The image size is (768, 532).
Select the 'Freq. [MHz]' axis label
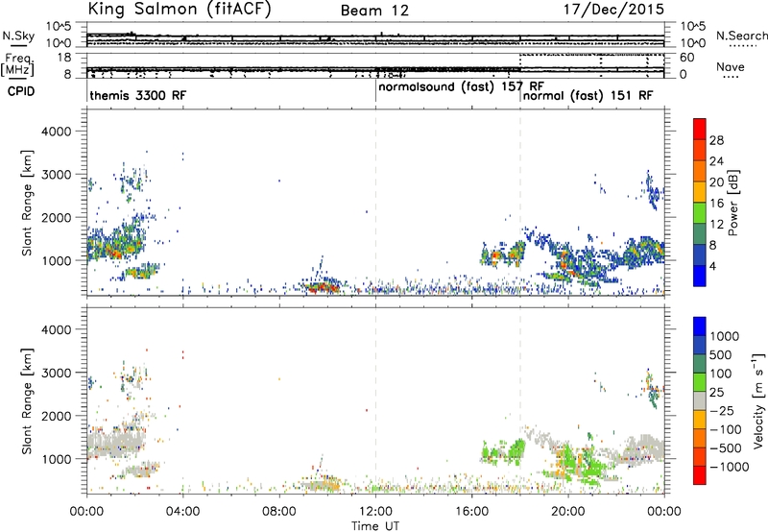coord(17,64)
